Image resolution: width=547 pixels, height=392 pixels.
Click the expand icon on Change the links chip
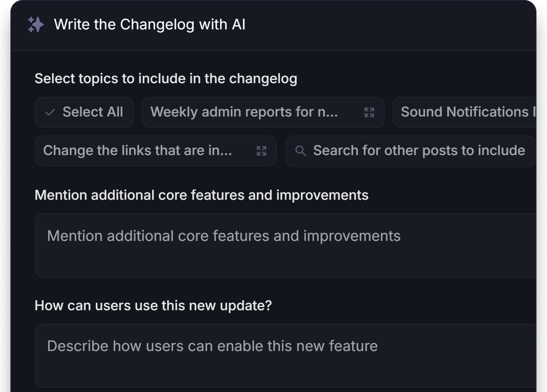coord(262,151)
